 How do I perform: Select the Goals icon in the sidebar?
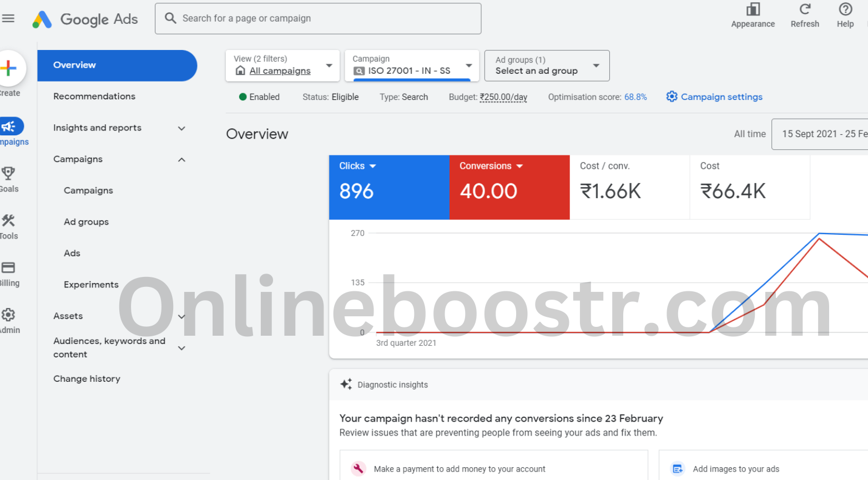coord(9,174)
